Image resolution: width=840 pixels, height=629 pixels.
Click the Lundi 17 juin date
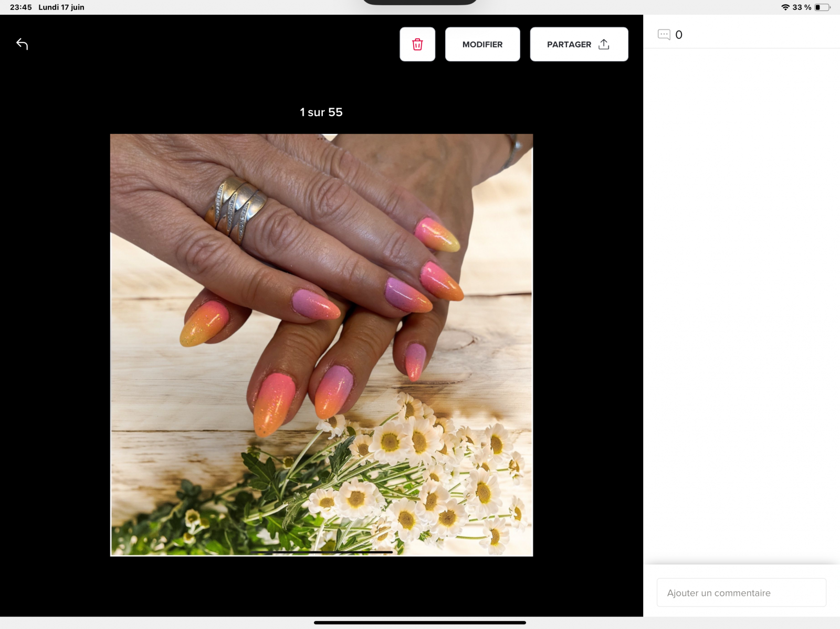[x=61, y=7]
